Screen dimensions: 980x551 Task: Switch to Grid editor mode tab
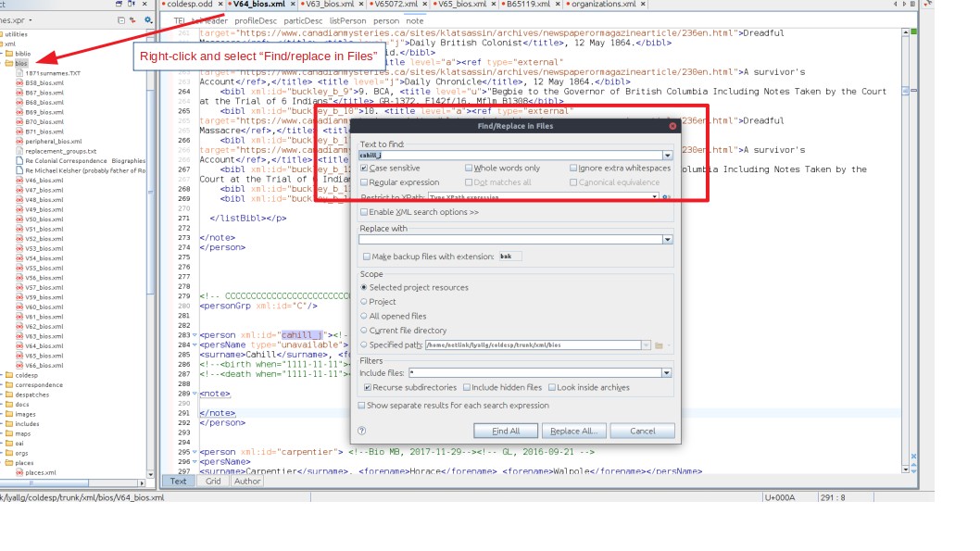[213, 481]
